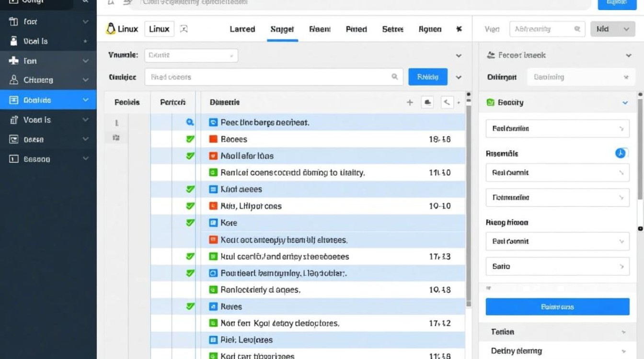Click the Chtaeng icon in the left sidebar
644x359 pixels.
(x=14, y=80)
